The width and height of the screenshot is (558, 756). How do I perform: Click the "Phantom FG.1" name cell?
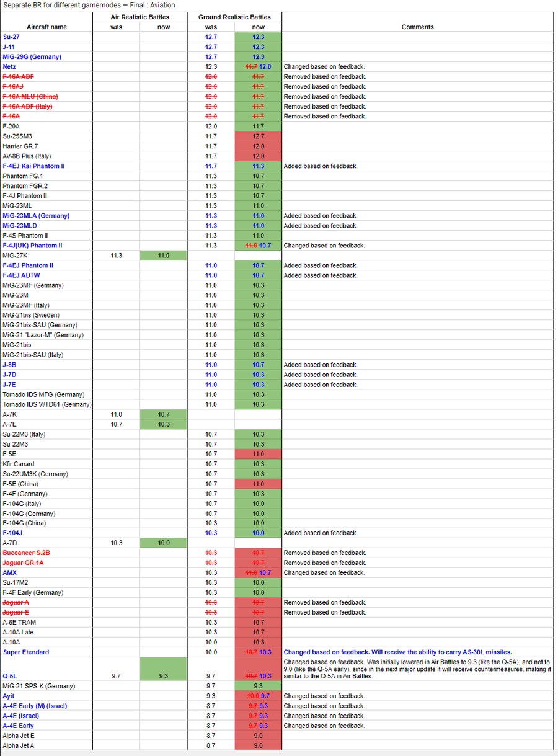pyautogui.click(x=46, y=176)
